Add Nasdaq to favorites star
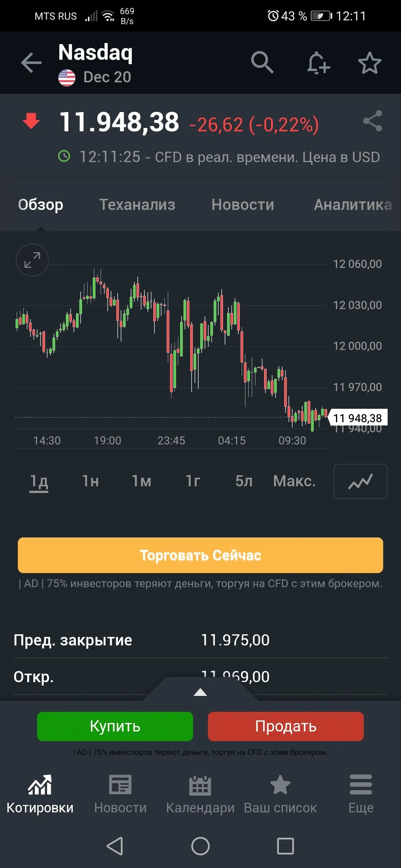The image size is (401, 868). pos(369,63)
